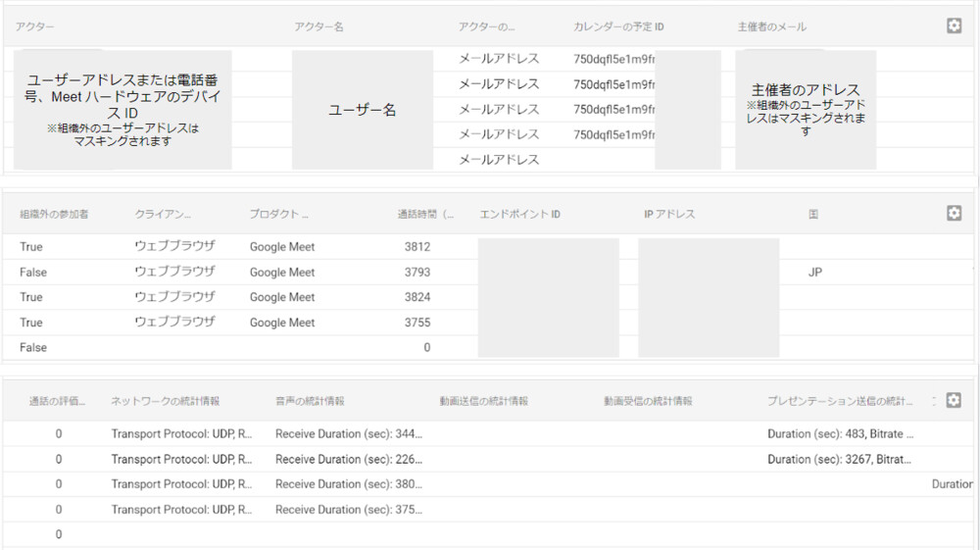Click the エンドポイント ID column header

[519, 214]
